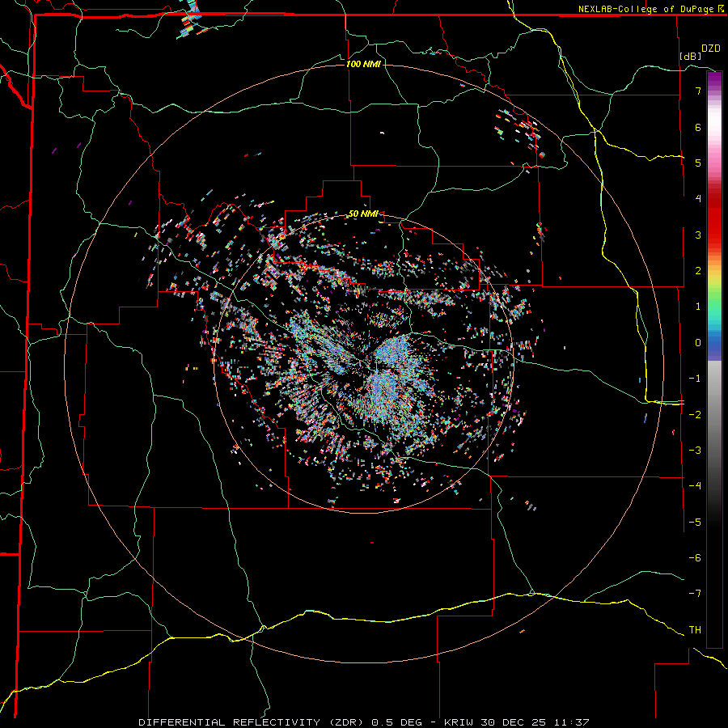Click the 1 value on the color scale
This screenshot has height=728, width=728.
point(698,307)
